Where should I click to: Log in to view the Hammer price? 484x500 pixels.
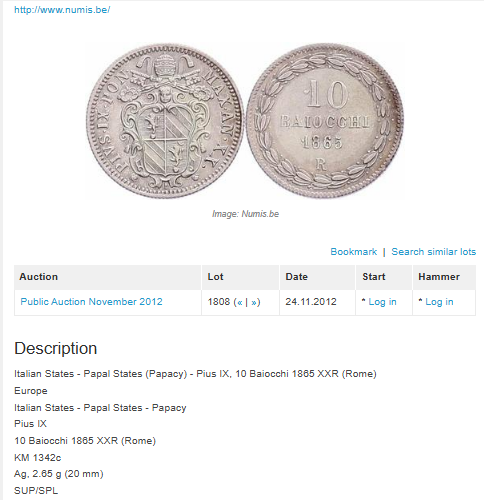(439, 302)
